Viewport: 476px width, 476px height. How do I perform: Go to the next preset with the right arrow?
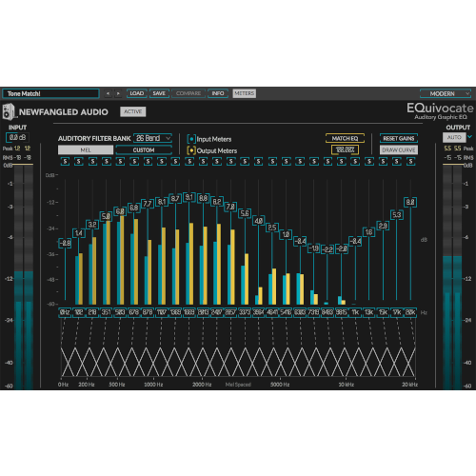click(118, 93)
